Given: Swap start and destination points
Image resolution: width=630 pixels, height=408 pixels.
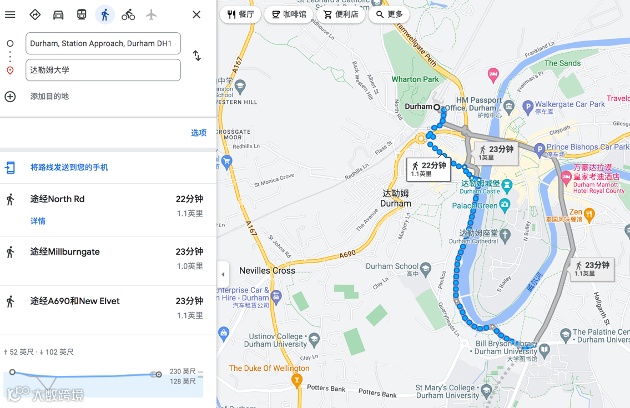Looking at the screenshot, I should click(196, 55).
